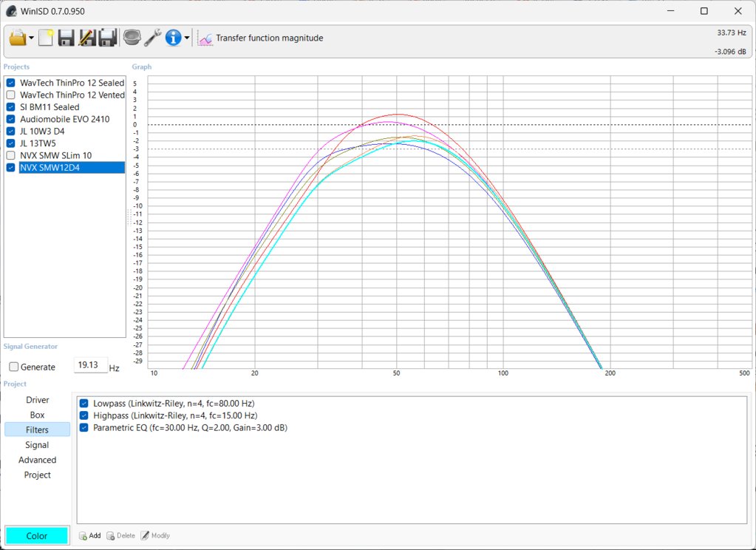Viewport: 756px width, 550px height.
Task: Click the blue info icon
Action: pos(173,38)
